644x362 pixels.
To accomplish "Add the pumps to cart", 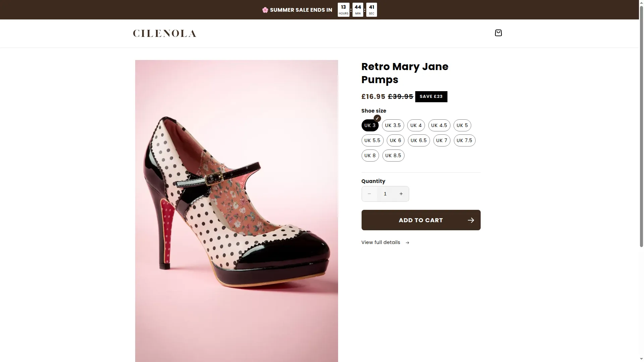I will click(x=421, y=220).
